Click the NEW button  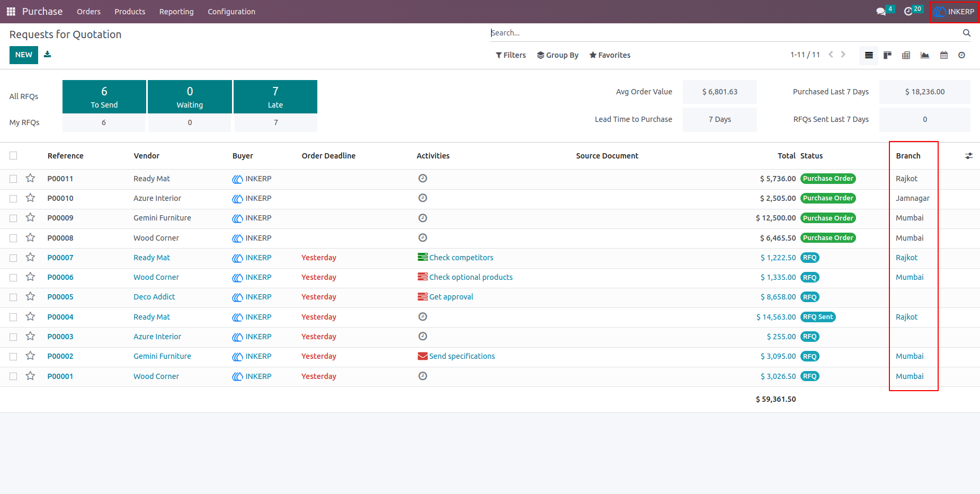tap(24, 55)
